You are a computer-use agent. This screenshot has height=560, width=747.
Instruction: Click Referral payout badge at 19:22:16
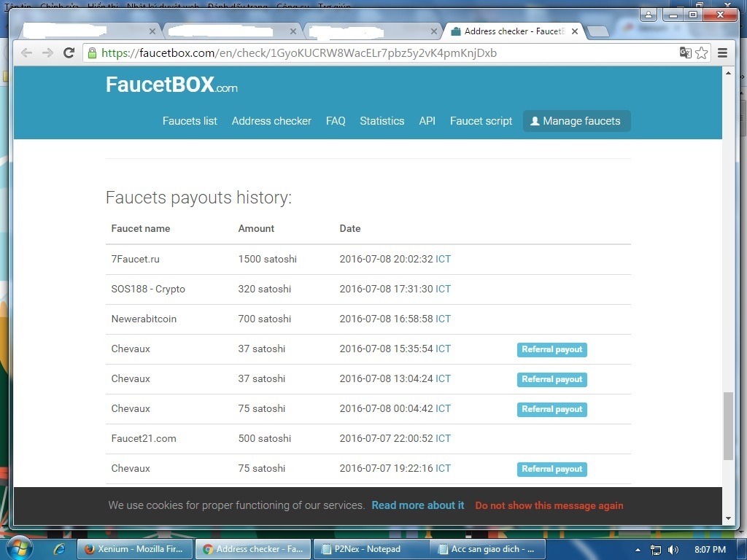(551, 469)
